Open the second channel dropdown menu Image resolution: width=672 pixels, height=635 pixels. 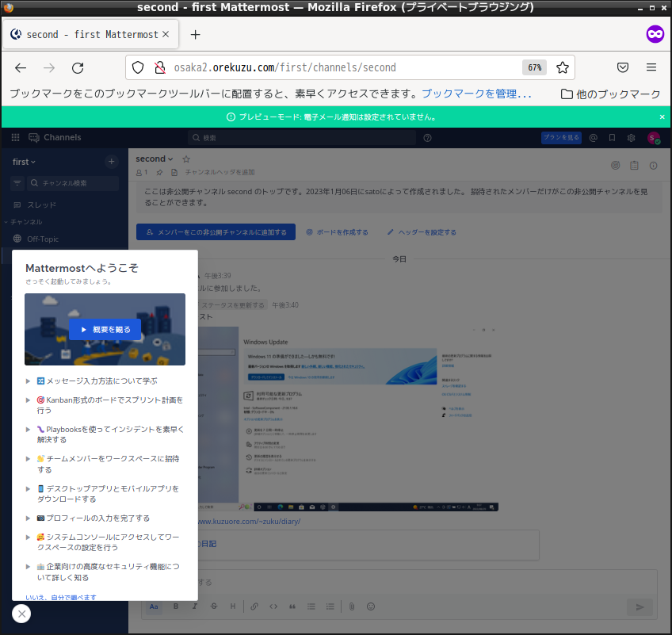tap(155, 159)
